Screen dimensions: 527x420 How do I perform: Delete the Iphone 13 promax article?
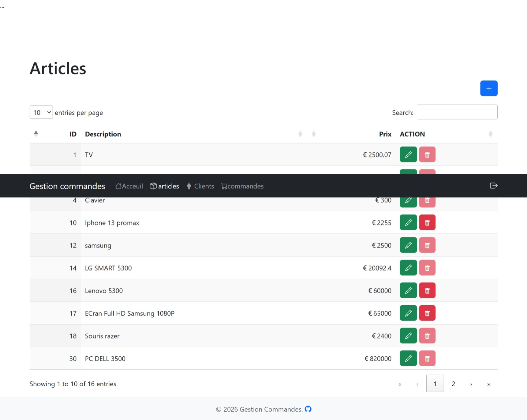tap(427, 223)
